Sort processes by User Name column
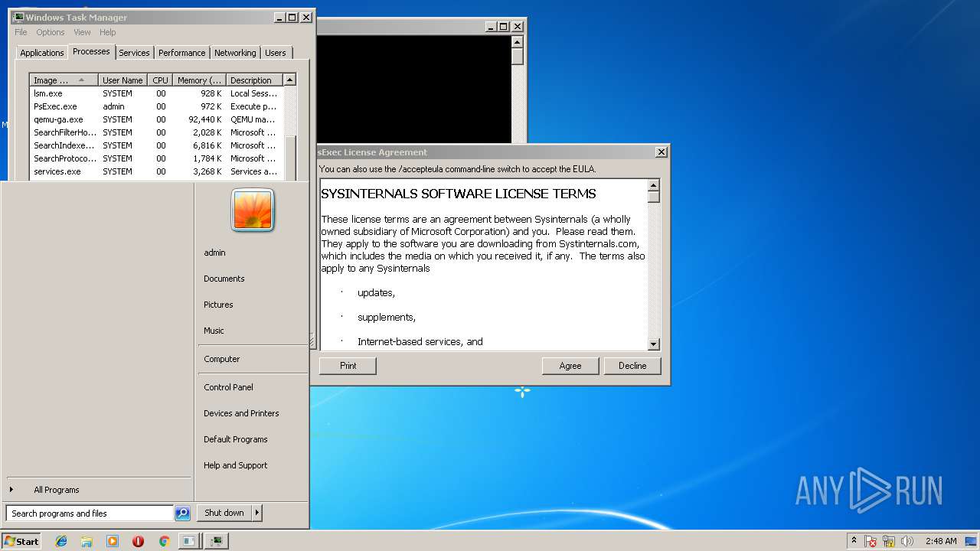980x551 pixels. 122,80
